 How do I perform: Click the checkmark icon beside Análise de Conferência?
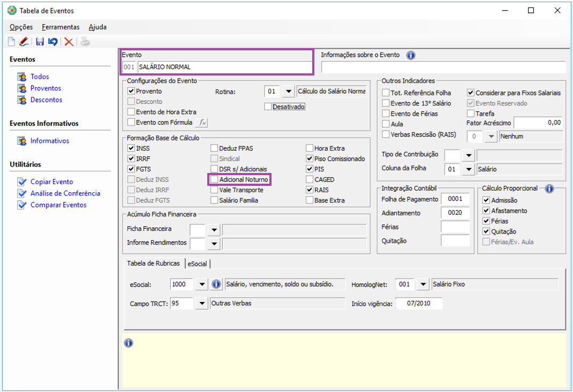[x=22, y=193]
